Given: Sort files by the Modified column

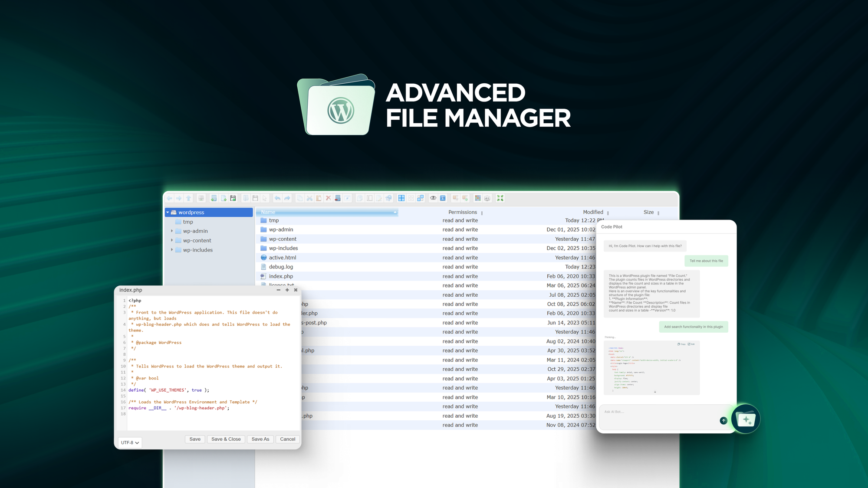Looking at the screenshot, I should coord(593,212).
